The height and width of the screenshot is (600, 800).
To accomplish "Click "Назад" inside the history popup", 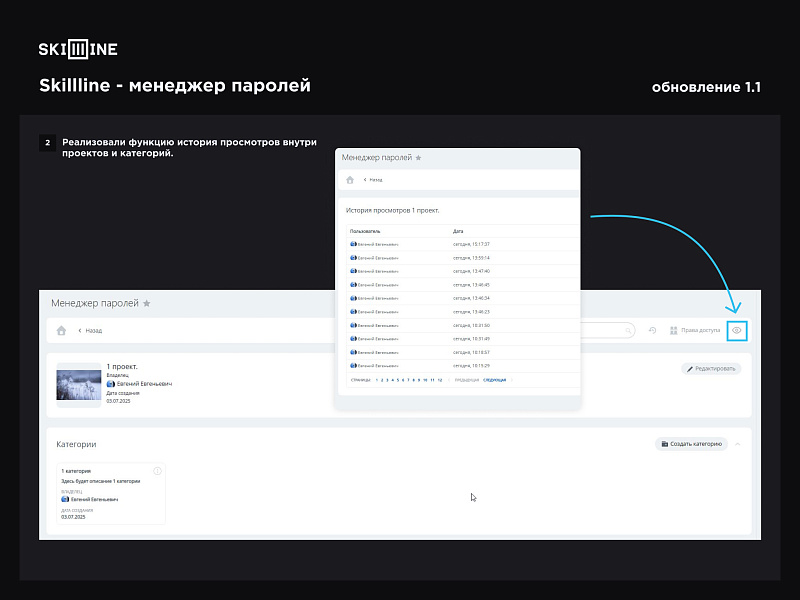I will 375,179.
